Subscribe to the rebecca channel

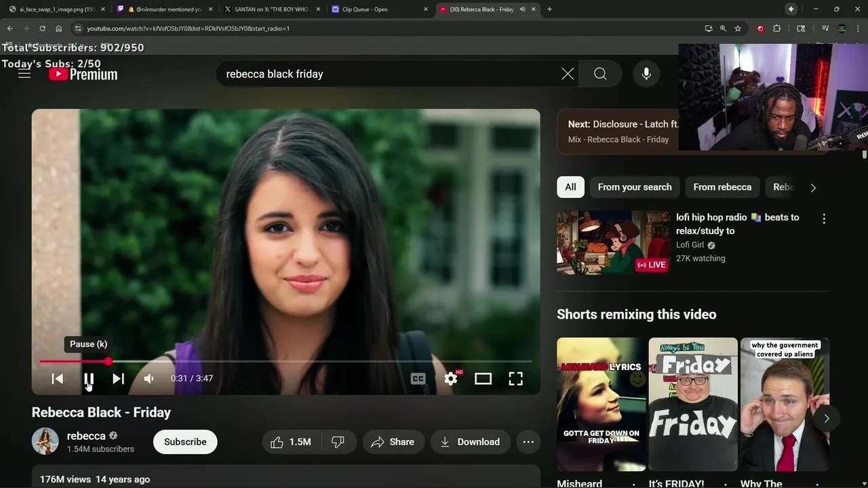[x=185, y=442]
